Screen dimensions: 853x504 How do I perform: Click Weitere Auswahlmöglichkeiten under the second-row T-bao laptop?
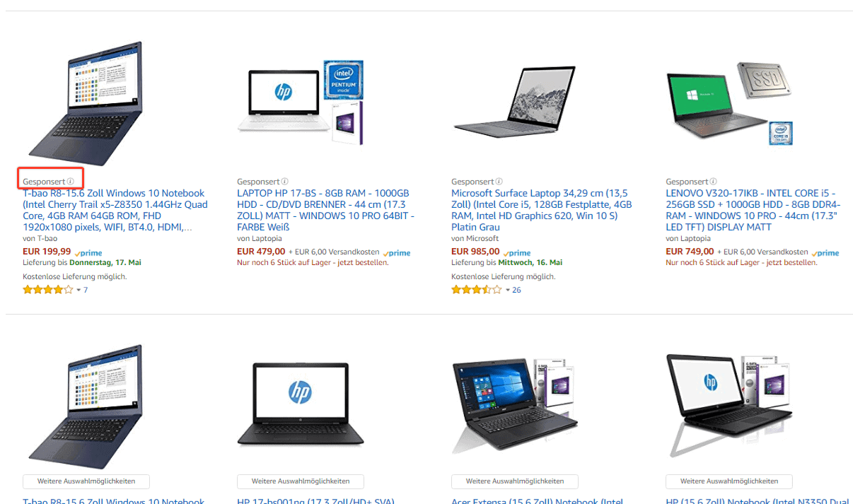point(86,481)
